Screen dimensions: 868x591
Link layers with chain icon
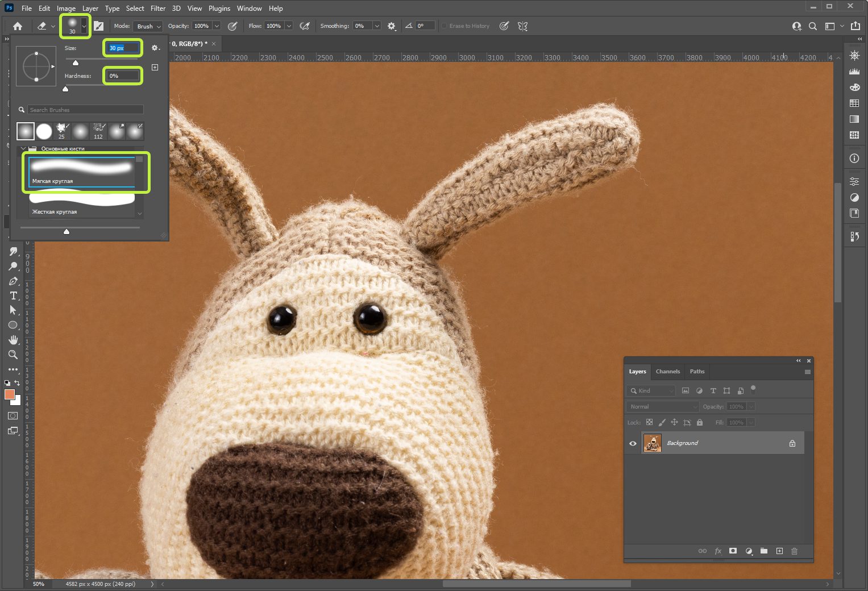pos(703,551)
